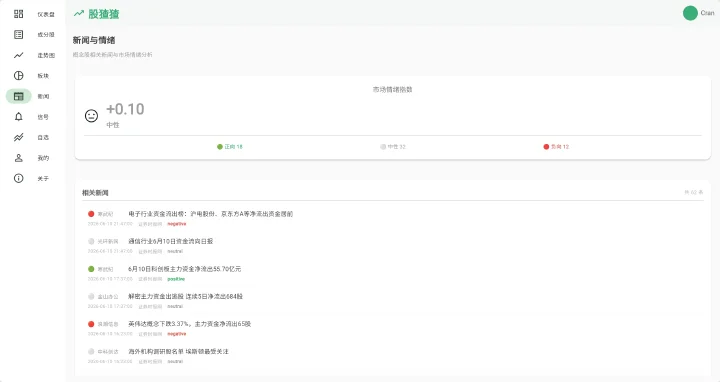Open news 6月10日科创板主力资金净流出55.70亿元
The height and width of the screenshot is (382, 720).
click(184, 269)
